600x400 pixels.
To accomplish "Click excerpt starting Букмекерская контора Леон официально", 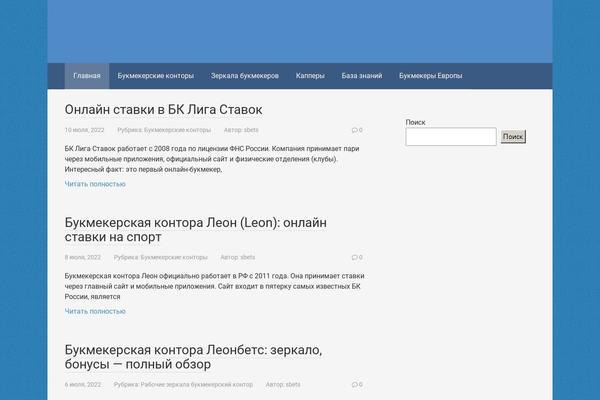I will tap(214, 286).
